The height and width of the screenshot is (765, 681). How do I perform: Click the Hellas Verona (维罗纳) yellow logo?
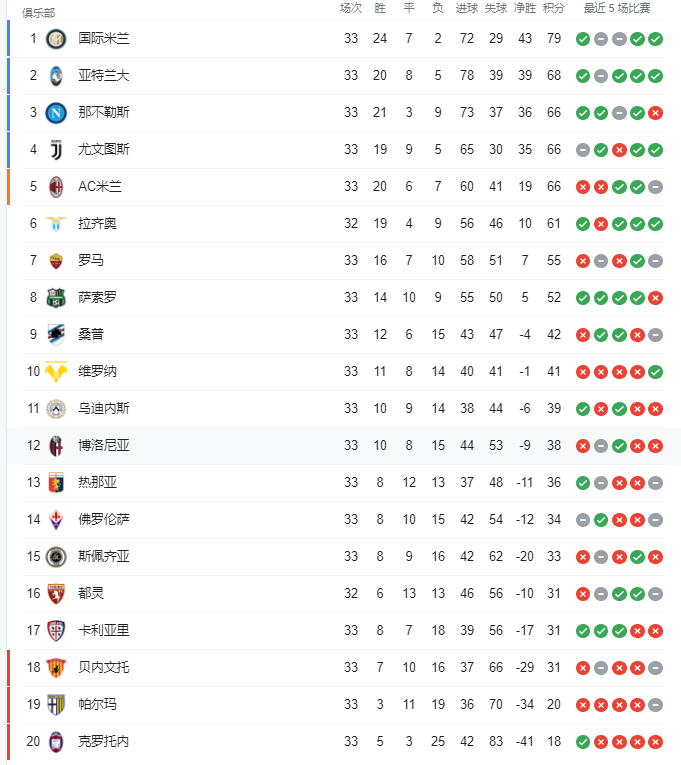tap(56, 372)
